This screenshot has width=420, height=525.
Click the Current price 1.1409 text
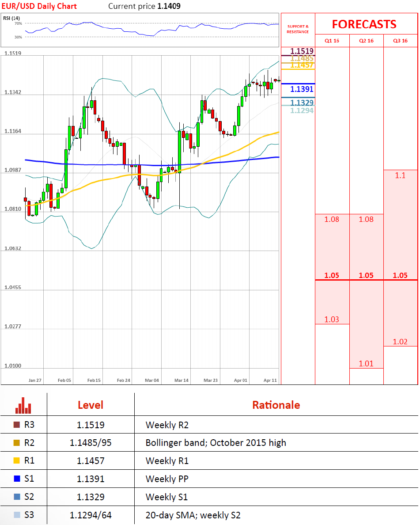click(144, 6)
